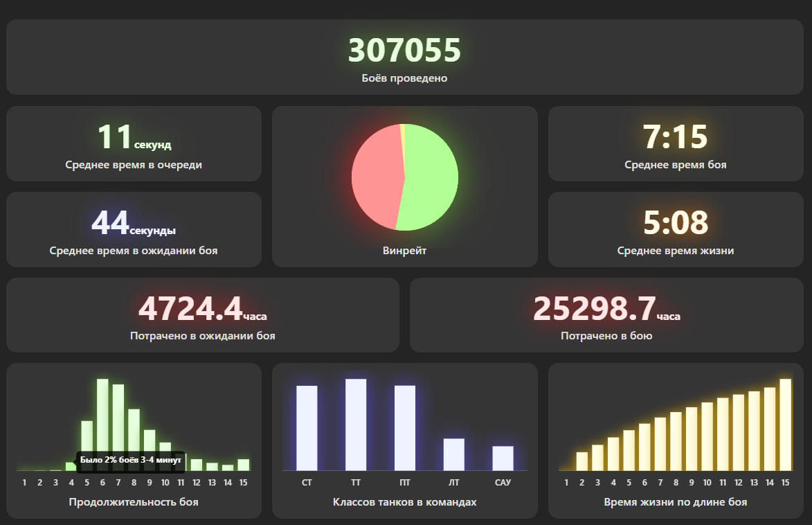Click the 4724.4 hours waiting card
This screenshot has width=812, height=525.
tap(203, 315)
